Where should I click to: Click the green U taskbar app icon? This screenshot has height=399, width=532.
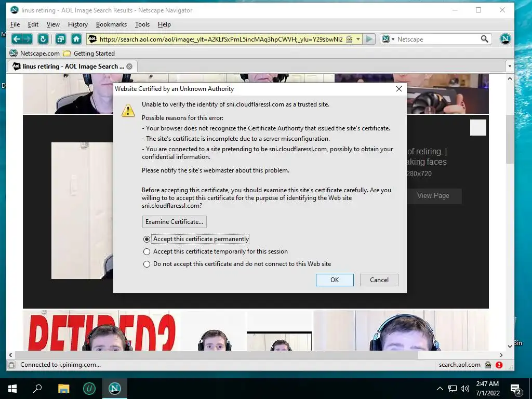(89, 389)
